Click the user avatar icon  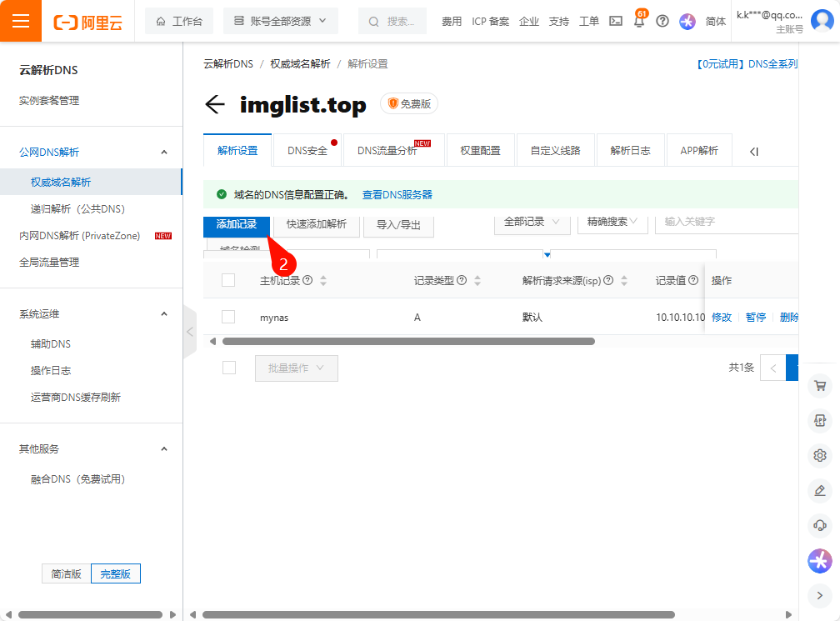click(x=822, y=21)
